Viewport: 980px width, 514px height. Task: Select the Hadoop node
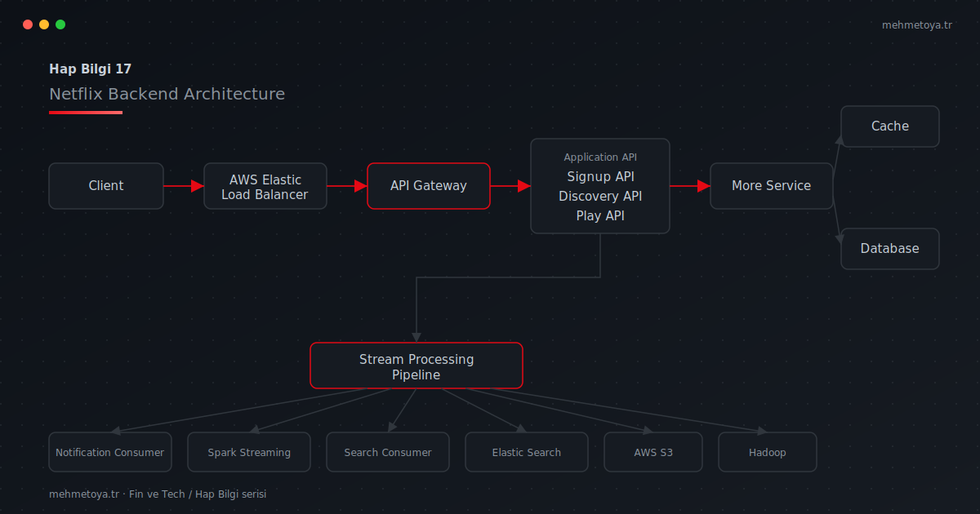coord(768,452)
